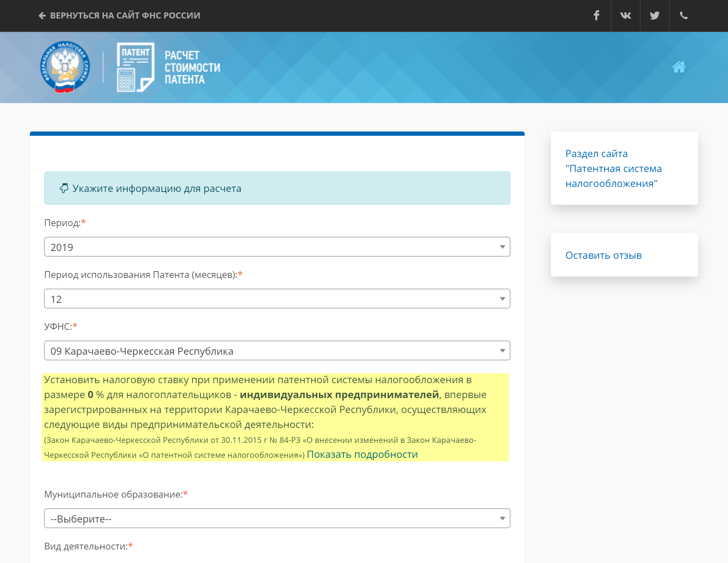Click Показать подробности link
The height and width of the screenshot is (563, 728).
click(362, 454)
